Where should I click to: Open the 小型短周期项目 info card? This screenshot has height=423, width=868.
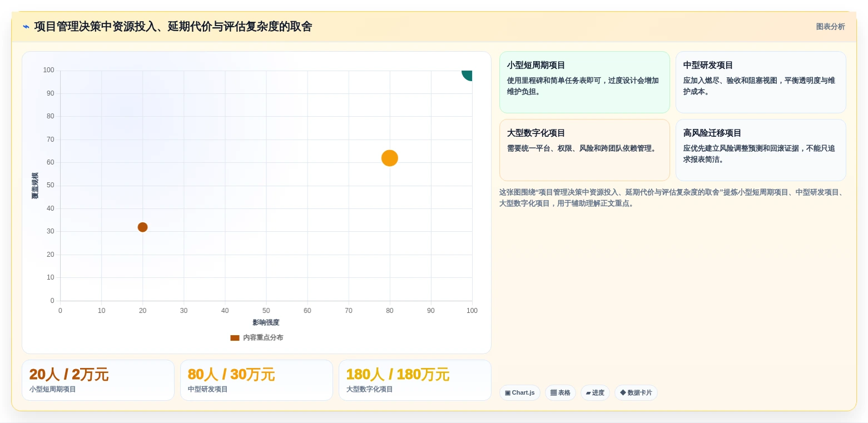tap(584, 82)
